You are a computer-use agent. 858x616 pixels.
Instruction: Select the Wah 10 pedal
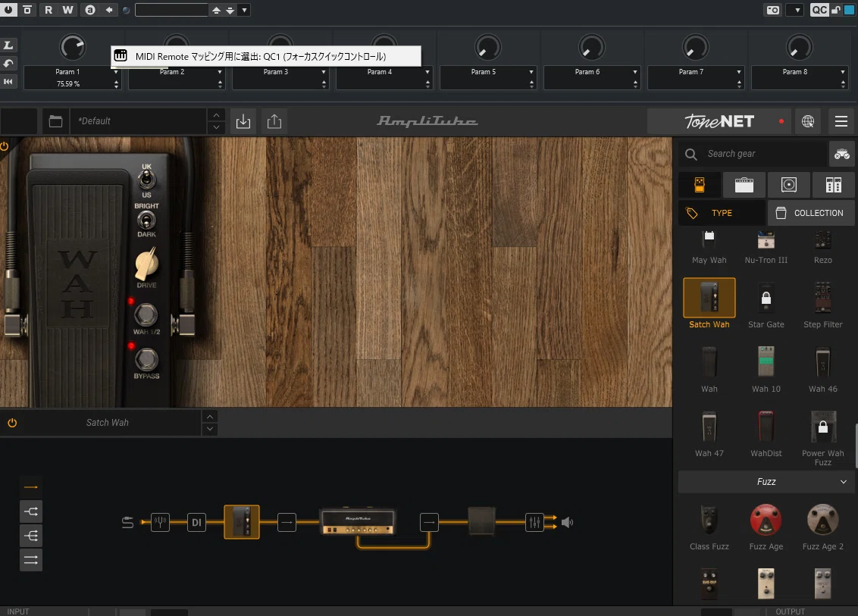click(x=766, y=369)
